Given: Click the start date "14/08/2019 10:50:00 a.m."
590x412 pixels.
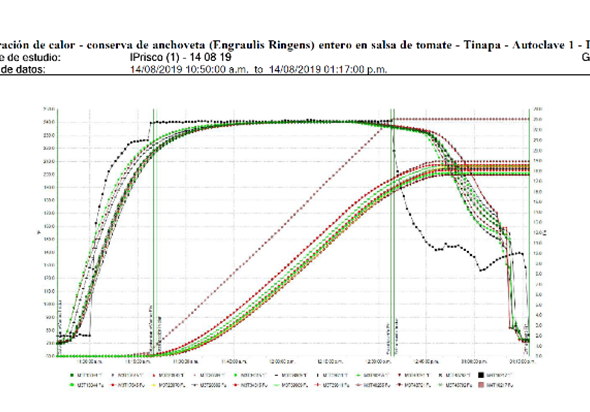Looking at the screenshot, I should tap(189, 70).
